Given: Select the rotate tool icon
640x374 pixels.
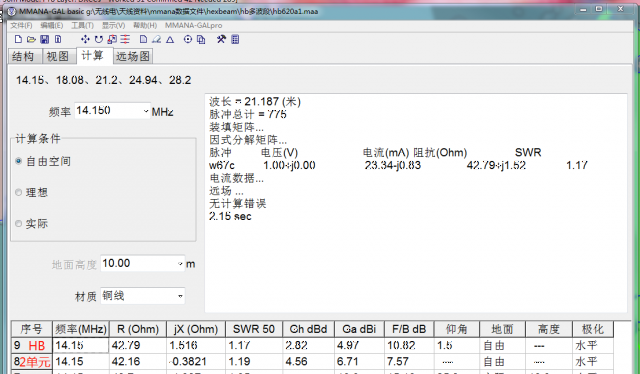Looking at the screenshot, I should (98, 39).
